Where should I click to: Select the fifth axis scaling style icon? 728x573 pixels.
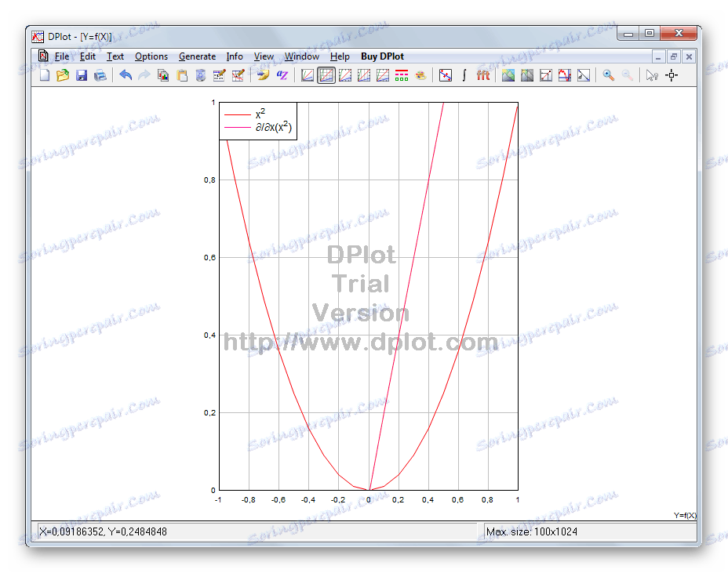click(383, 75)
